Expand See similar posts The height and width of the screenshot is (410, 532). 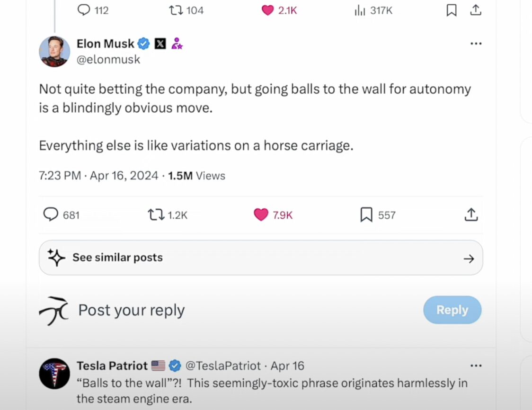pyautogui.click(x=261, y=258)
